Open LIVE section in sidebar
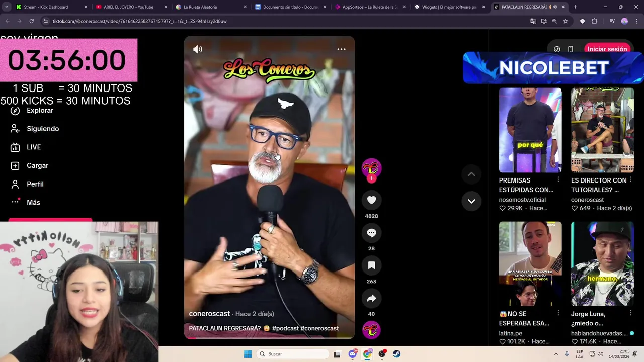The width and height of the screenshot is (644, 362). (x=26, y=147)
